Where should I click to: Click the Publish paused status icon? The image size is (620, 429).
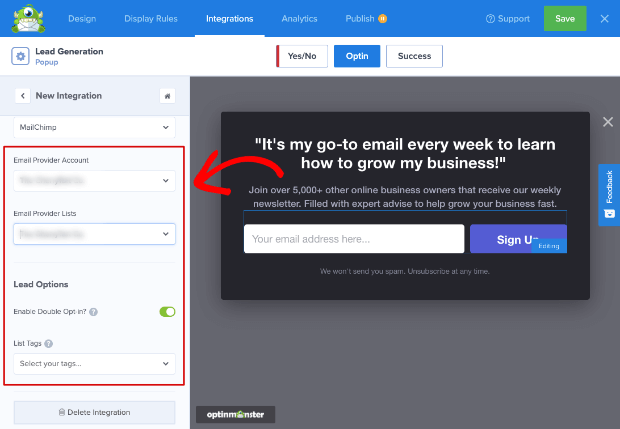coord(382,19)
